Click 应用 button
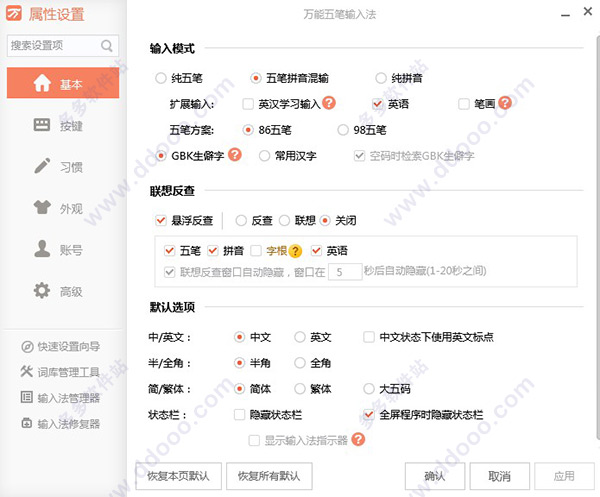The height and width of the screenshot is (497, 600). click(x=564, y=476)
